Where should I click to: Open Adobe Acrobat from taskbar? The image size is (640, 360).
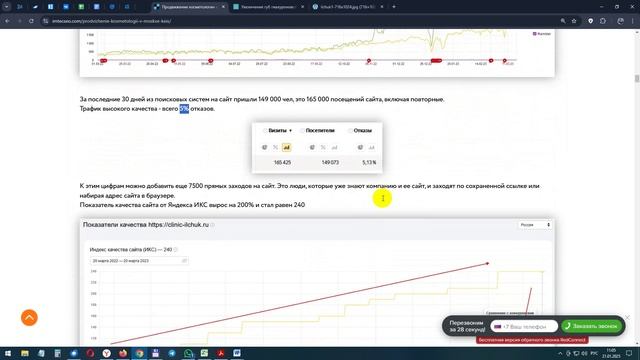tap(221, 353)
